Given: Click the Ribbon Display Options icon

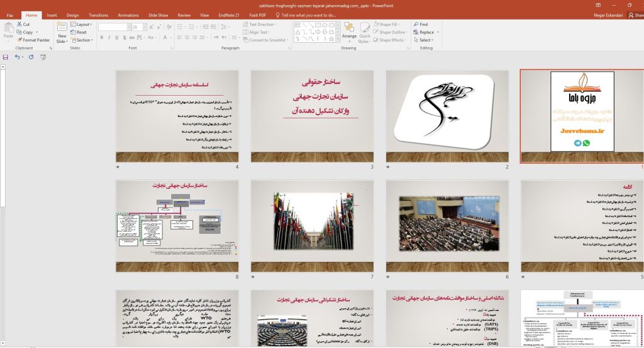Looking at the screenshot, I should (x=598, y=5).
